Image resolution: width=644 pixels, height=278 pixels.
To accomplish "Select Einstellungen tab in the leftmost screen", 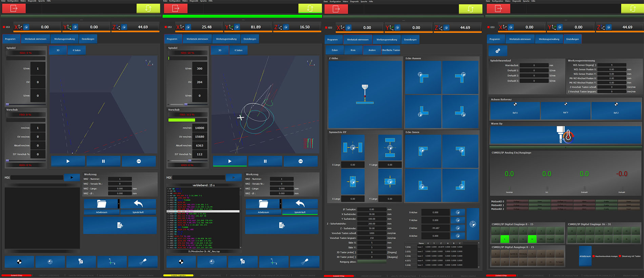I will pyautogui.click(x=88, y=39).
